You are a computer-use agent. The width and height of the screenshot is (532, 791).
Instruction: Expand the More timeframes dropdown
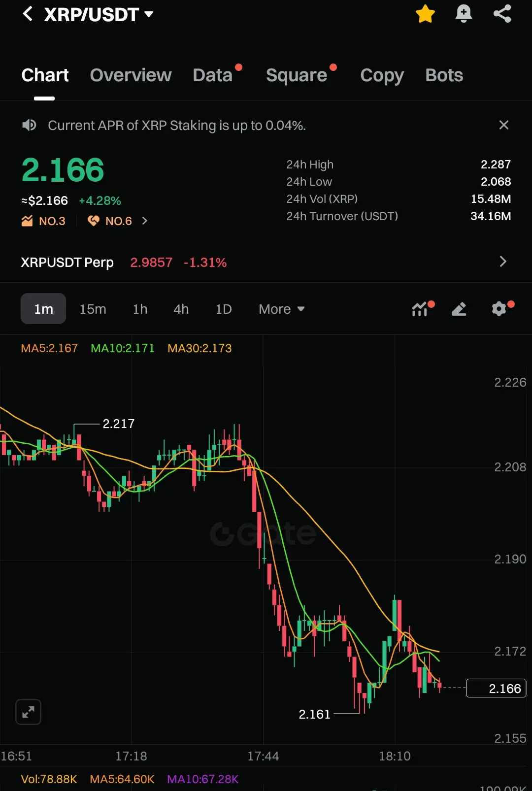tap(282, 309)
